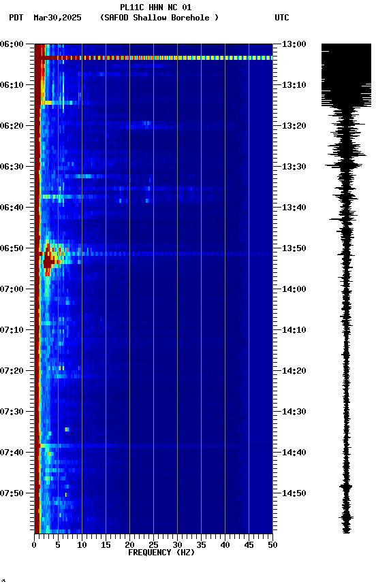Click the 35 Hz frequency tick label
The height and width of the screenshot is (588, 376).
201,545
